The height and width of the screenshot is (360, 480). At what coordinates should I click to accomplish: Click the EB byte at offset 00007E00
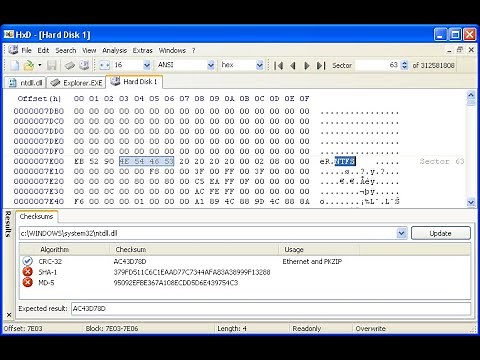point(79,161)
